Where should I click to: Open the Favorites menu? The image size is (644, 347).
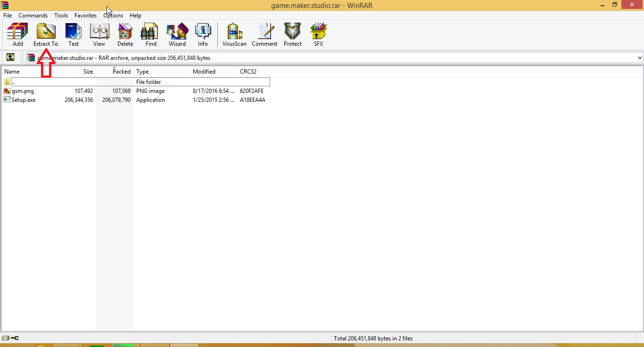pyautogui.click(x=85, y=16)
